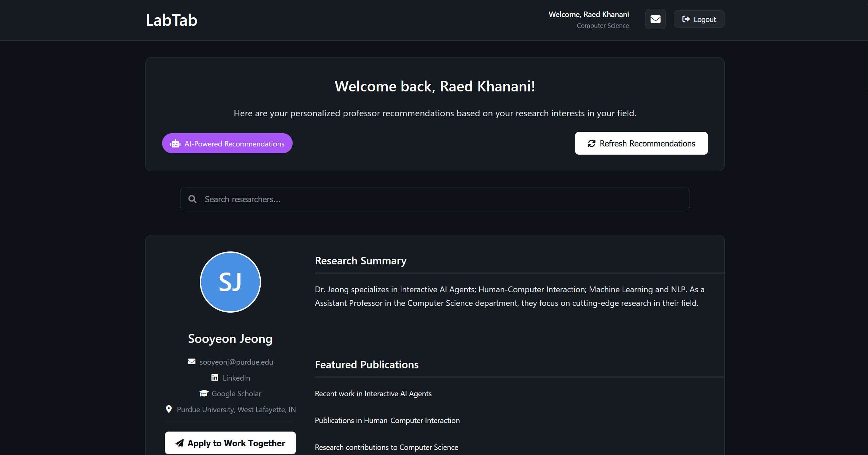Screen dimensions: 868x455
Task: Click the Sooyeon Jeong name heading
Action: pos(230,339)
